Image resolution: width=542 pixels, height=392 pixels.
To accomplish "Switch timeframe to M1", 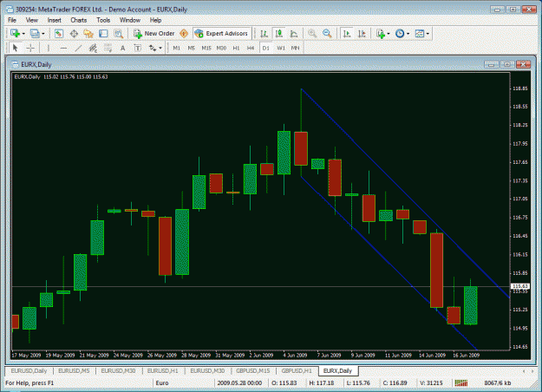I will click(x=177, y=48).
